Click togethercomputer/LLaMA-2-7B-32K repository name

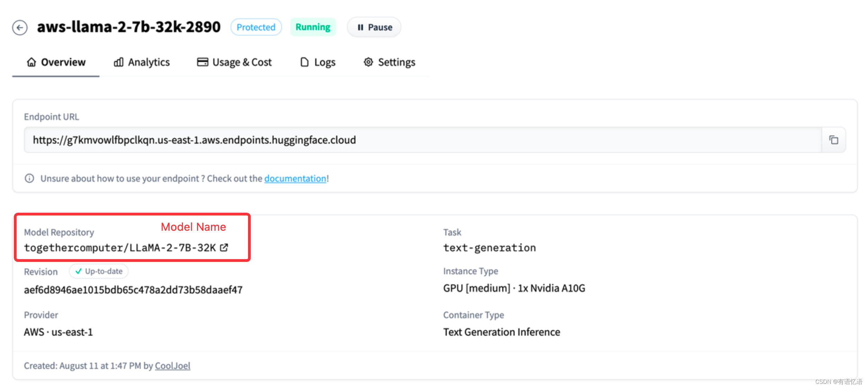pos(120,248)
